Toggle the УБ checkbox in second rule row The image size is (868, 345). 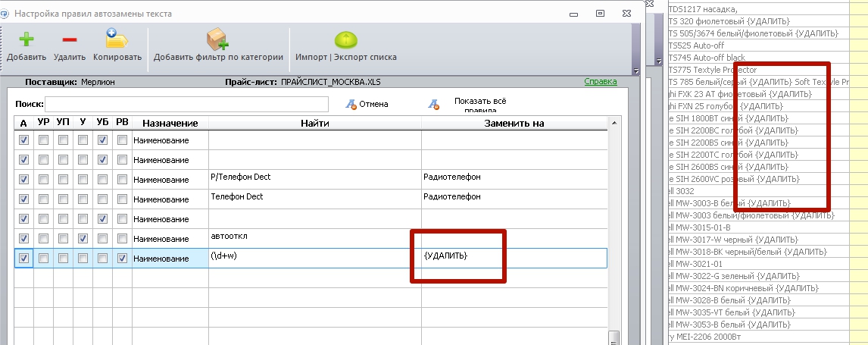[x=102, y=160]
